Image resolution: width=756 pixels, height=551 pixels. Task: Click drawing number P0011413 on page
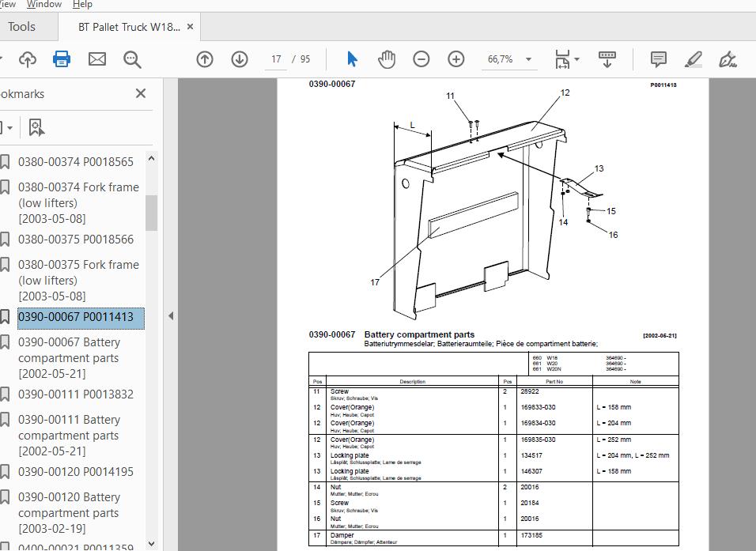(x=663, y=85)
